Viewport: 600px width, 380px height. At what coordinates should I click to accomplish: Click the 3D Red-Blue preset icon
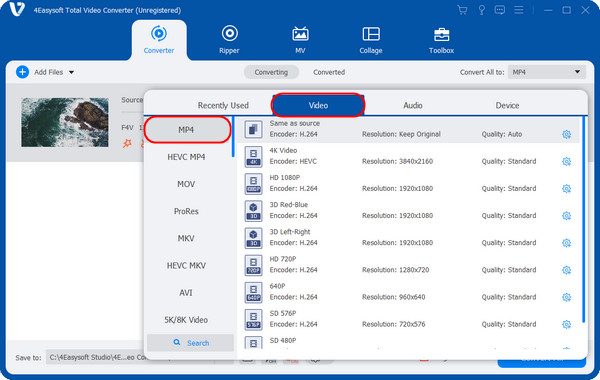[253, 211]
